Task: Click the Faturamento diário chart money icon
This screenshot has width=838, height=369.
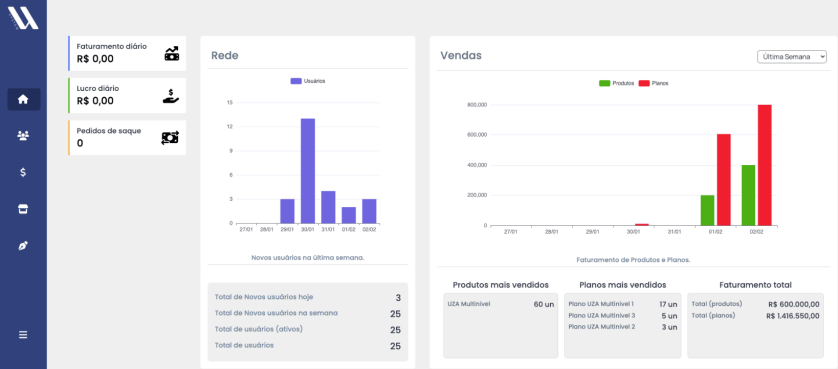Action: point(172,53)
